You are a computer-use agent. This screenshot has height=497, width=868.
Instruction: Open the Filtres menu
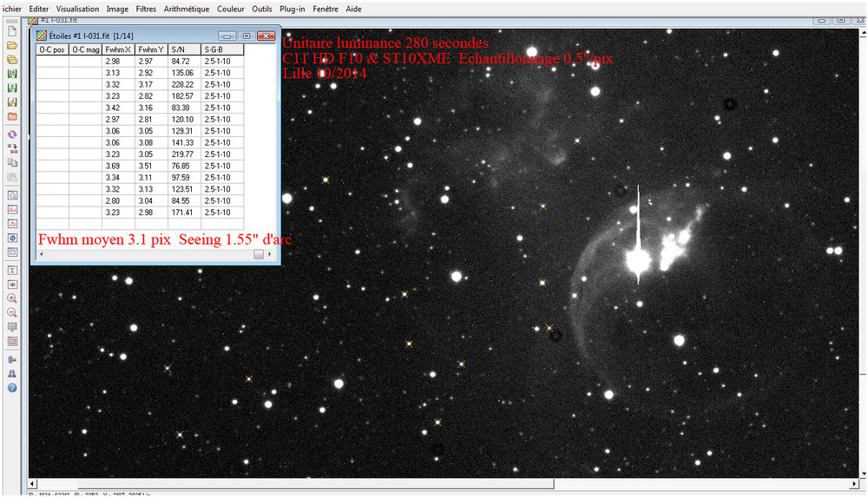click(x=146, y=9)
